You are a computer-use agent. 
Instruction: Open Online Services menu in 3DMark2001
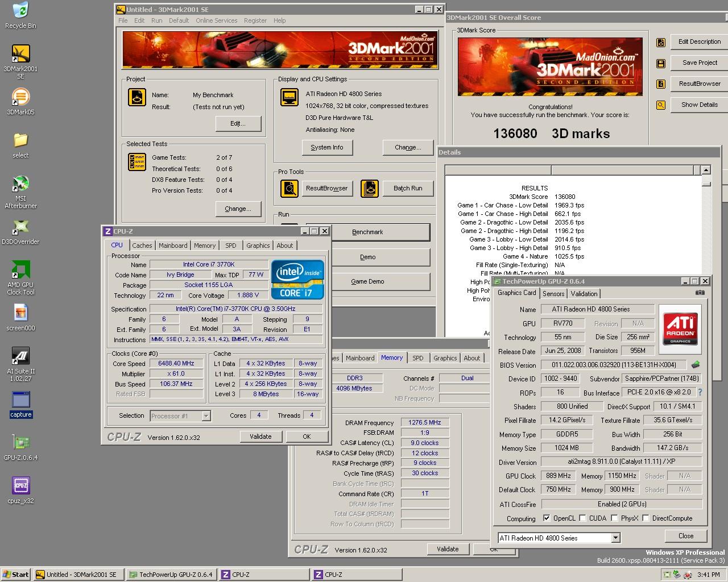pyautogui.click(x=217, y=20)
